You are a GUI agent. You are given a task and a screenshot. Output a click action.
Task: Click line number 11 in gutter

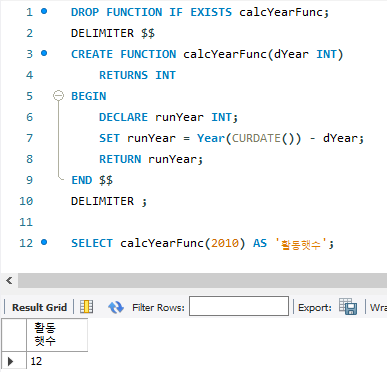pyautogui.click(x=26, y=222)
